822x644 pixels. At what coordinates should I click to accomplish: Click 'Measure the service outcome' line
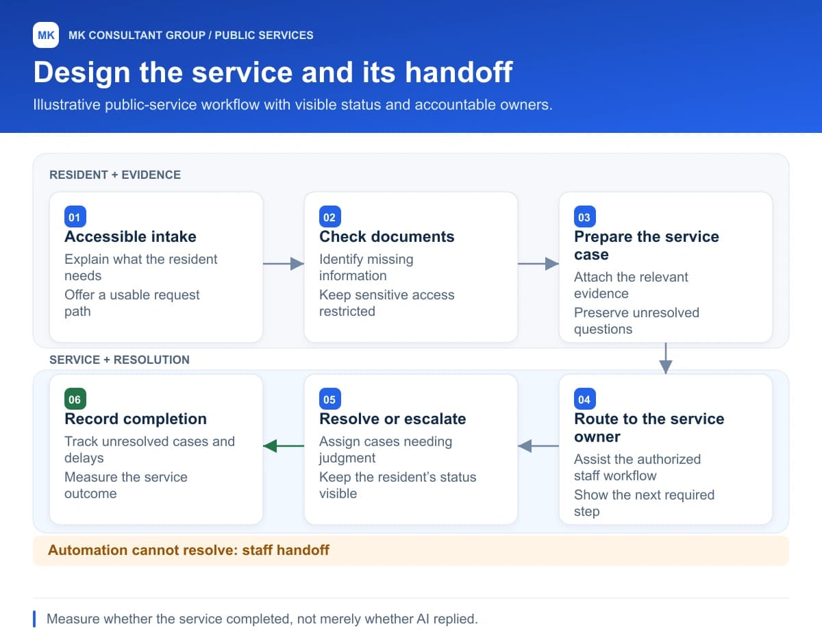pos(126,485)
